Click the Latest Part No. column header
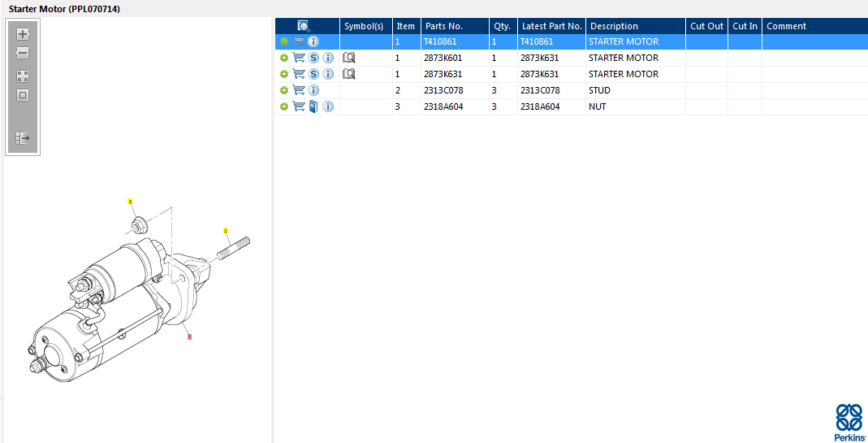The height and width of the screenshot is (443, 868). (x=552, y=26)
